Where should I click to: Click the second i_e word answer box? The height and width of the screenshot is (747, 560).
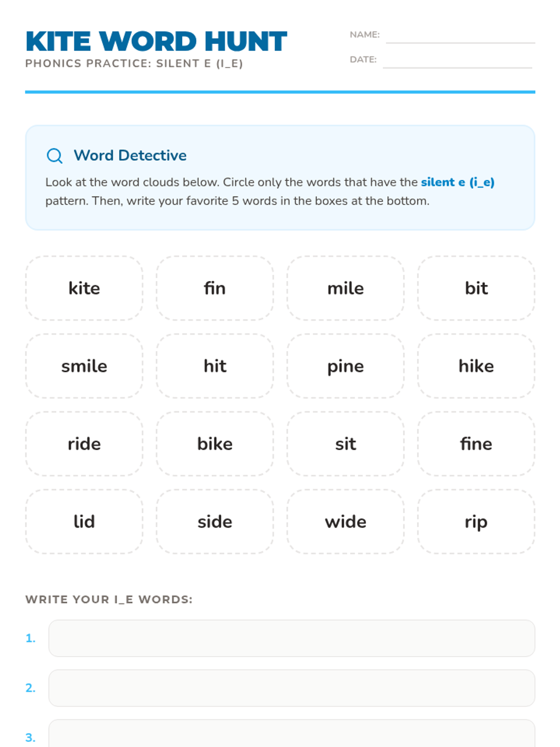[x=292, y=688]
